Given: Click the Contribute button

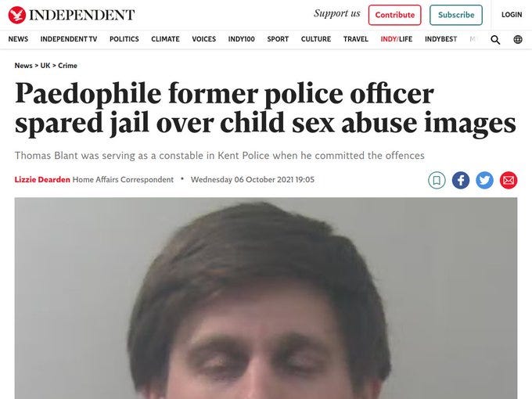Looking at the screenshot, I should (394, 15).
